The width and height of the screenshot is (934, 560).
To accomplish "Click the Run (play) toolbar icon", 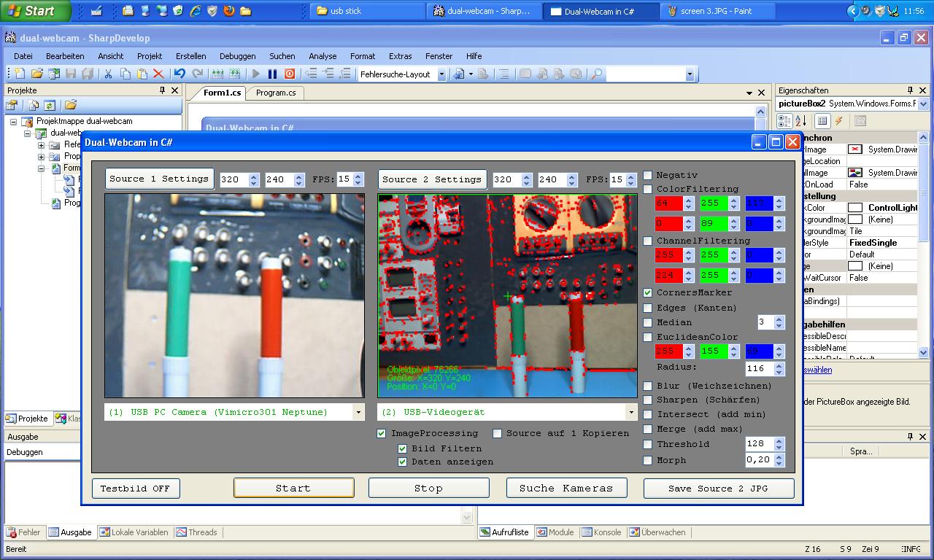I will pos(256,74).
